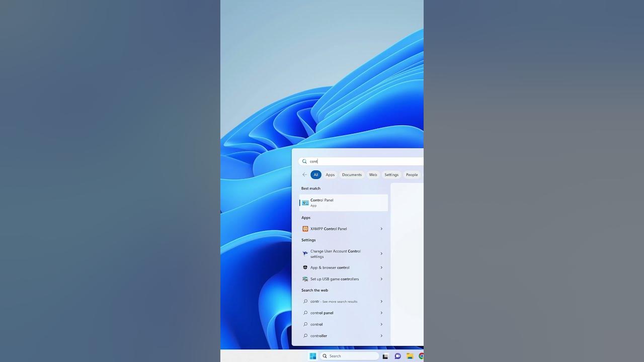644x362 pixels.
Task: Switch to the Web filter tab
Action: coord(373,175)
